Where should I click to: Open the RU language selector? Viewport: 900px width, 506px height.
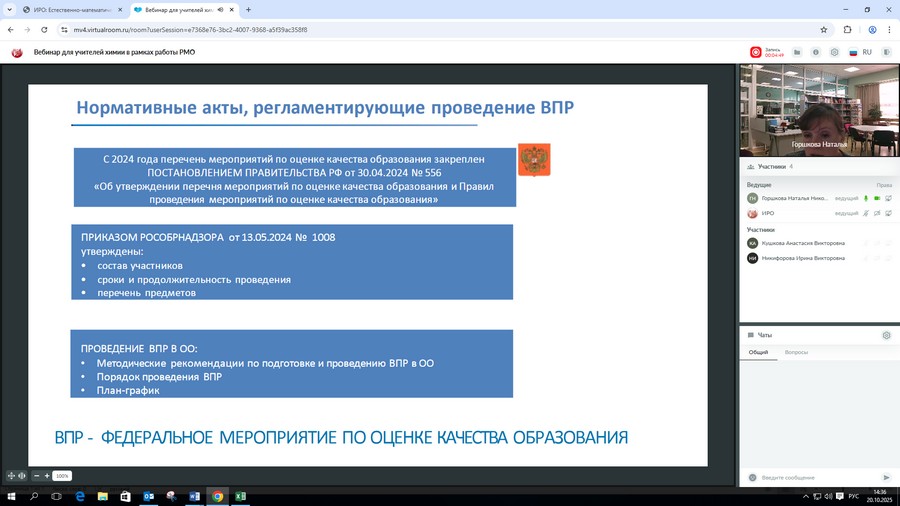pos(860,52)
